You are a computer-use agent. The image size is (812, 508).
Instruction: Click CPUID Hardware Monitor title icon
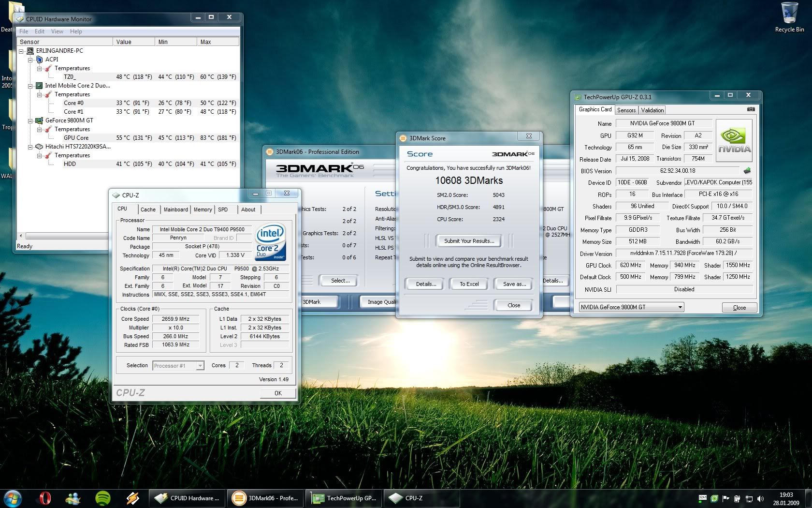(x=20, y=19)
